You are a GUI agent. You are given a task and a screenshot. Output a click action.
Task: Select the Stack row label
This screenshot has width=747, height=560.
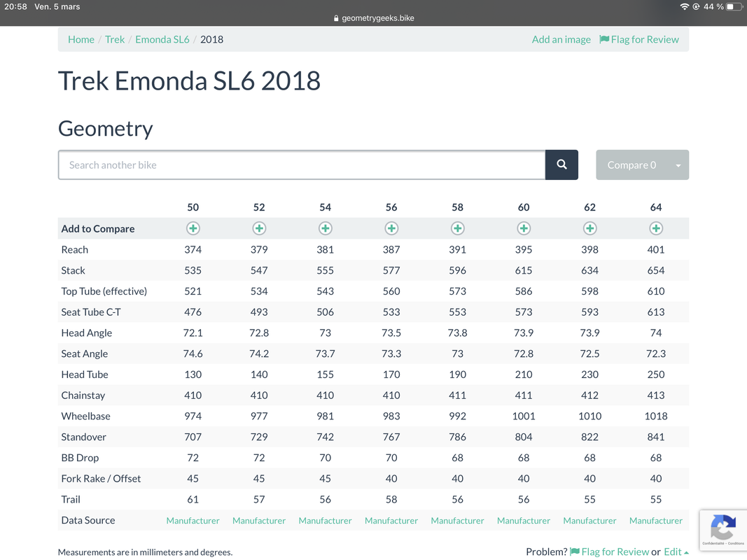point(74,270)
